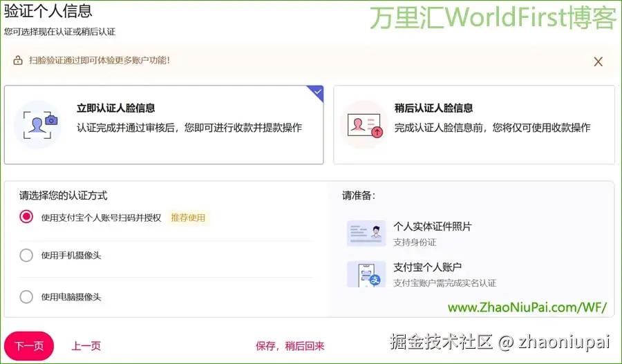
Task: Click the 请准备 heading
Action: [359, 195]
